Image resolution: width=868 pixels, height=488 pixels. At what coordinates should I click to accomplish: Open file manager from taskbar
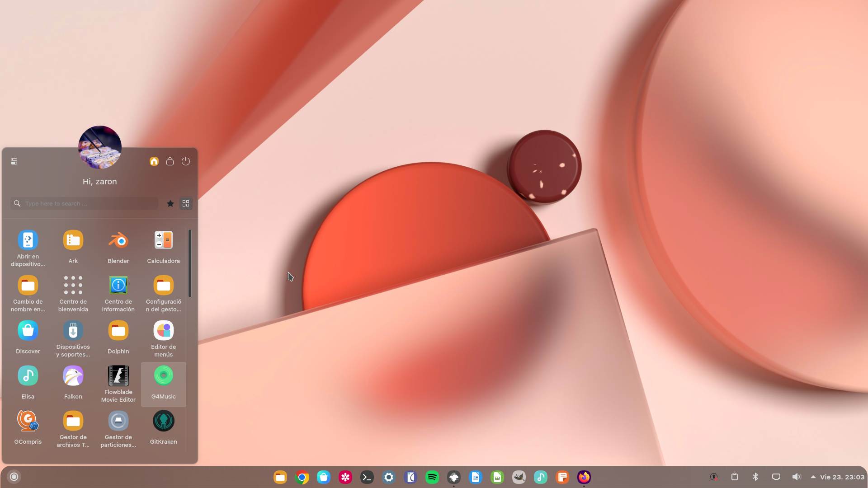click(x=280, y=477)
